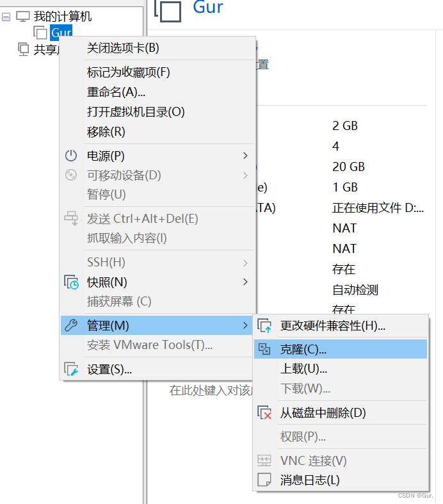Select 移除(R) menu entry
This screenshot has height=504, width=443.
pos(157,132)
